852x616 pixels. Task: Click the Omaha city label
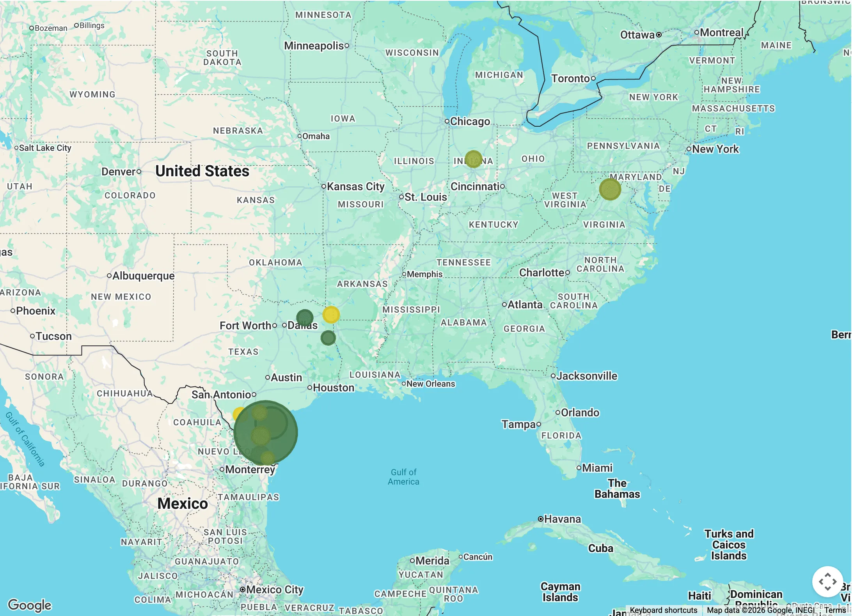point(316,136)
